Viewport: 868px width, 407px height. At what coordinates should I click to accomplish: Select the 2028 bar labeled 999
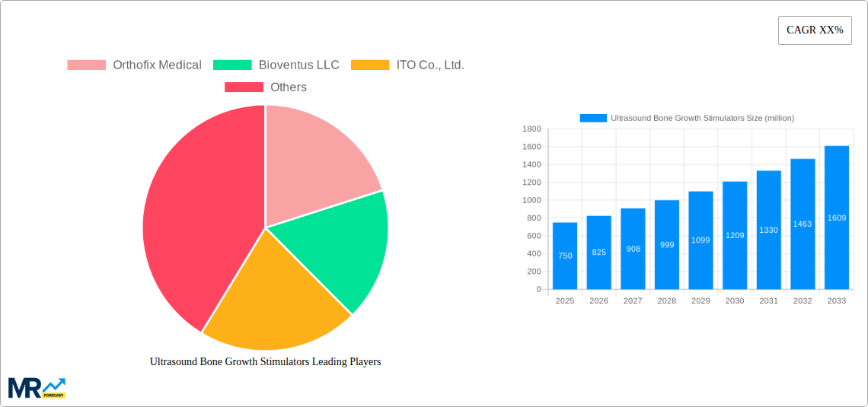click(x=667, y=245)
